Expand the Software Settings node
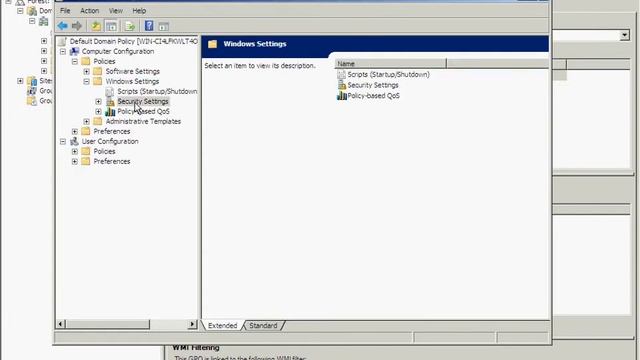The image size is (640, 360). point(87,71)
